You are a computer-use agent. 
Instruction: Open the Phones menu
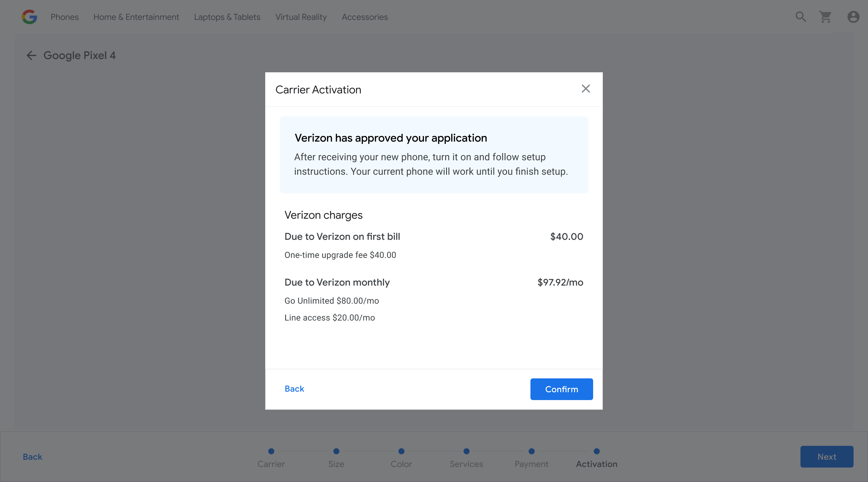64,17
